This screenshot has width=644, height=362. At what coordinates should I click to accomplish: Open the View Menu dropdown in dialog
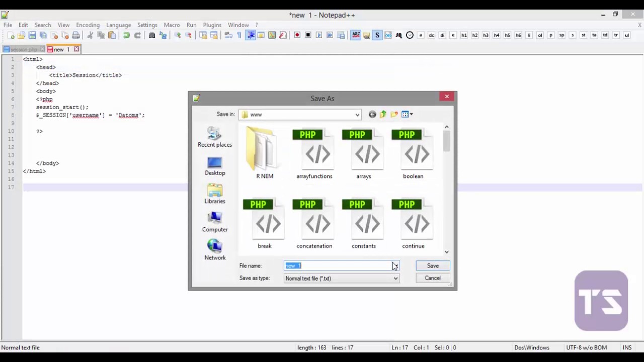coord(407,115)
